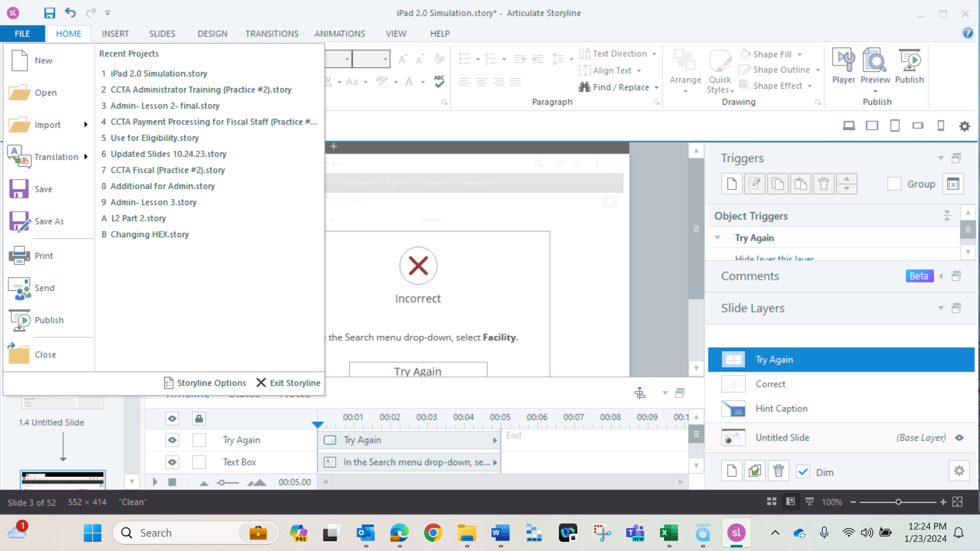
Task: Open recent project Admin- Lesson 3.story
Action: (153, 202)
